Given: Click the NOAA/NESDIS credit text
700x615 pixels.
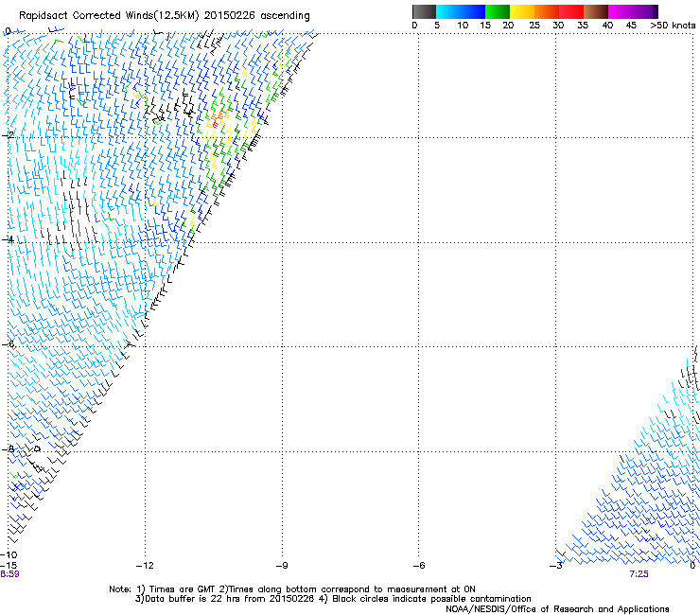Looking at the screenshot, I should pyautogui.click(x=557, y=609).
